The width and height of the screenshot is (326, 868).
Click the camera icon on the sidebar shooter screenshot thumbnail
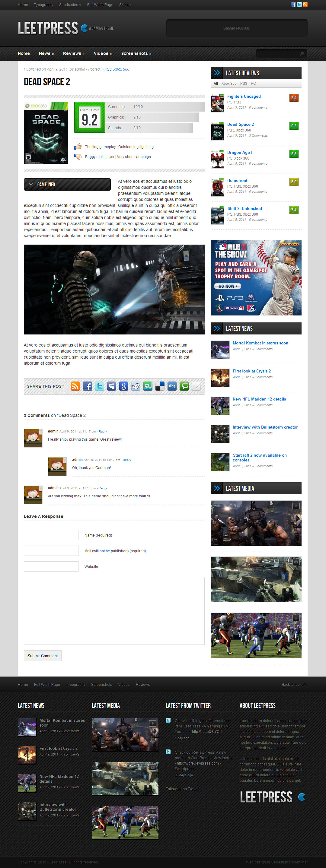(x=296, y=562)
